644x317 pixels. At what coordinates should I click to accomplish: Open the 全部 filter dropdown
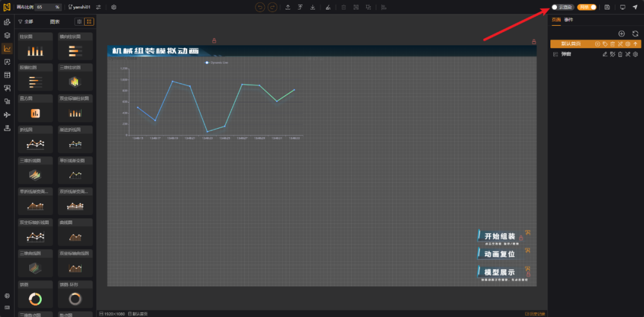coord(26,21)
